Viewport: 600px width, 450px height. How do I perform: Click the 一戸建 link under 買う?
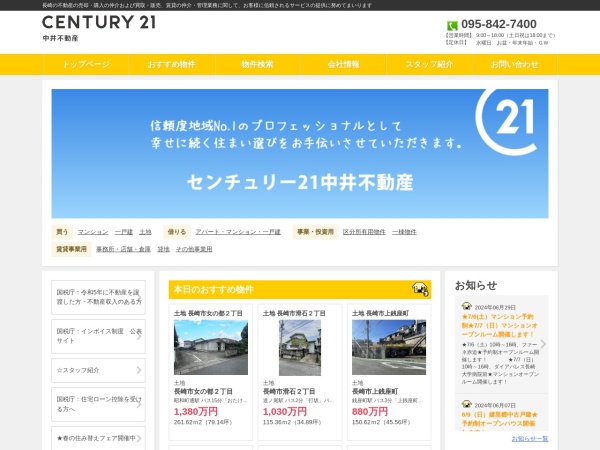tap(124, 232)
